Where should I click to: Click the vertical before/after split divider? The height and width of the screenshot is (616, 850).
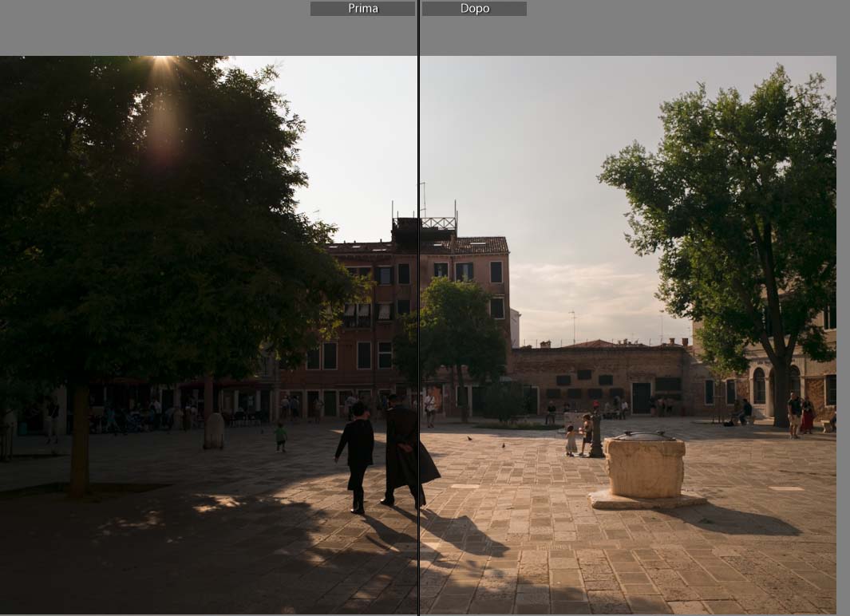click(x=418, y=319)
